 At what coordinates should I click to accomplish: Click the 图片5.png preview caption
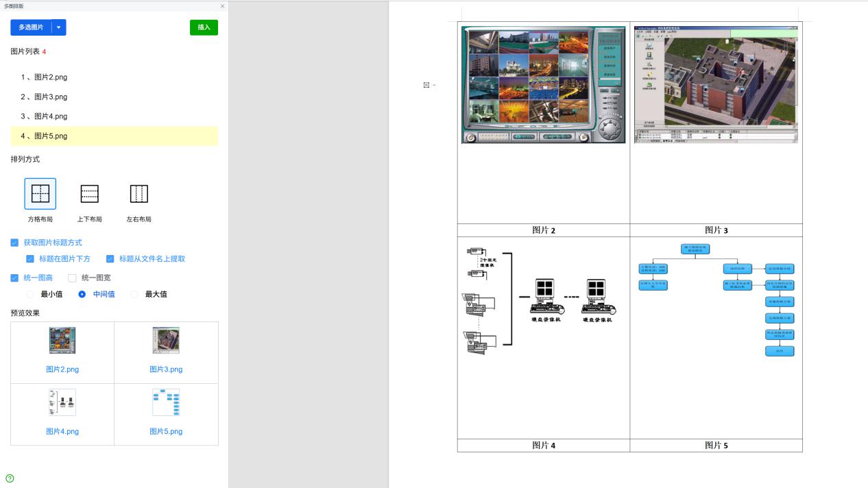166,432
